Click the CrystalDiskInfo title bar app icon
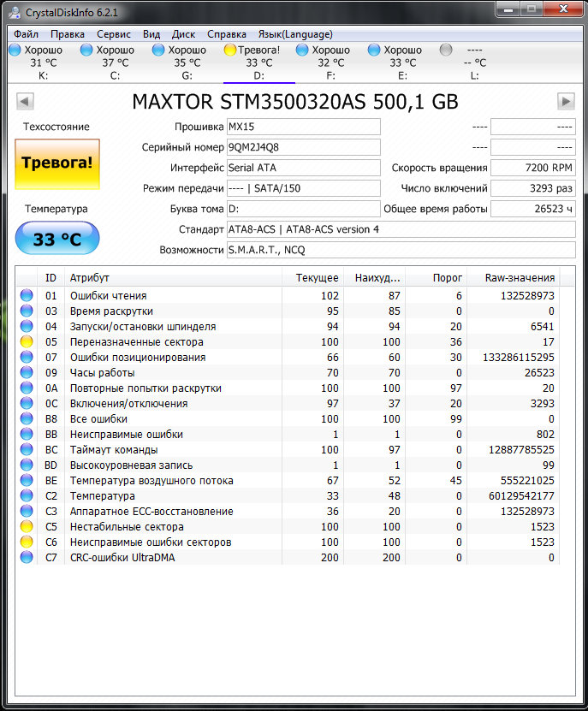The image size is (588, 711). [x=15, y=12]
